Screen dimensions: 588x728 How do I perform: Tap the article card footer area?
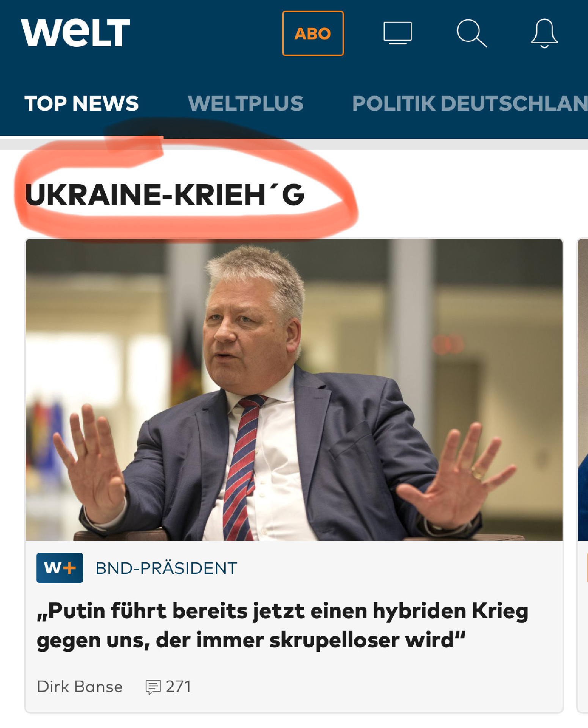[294, 687]
